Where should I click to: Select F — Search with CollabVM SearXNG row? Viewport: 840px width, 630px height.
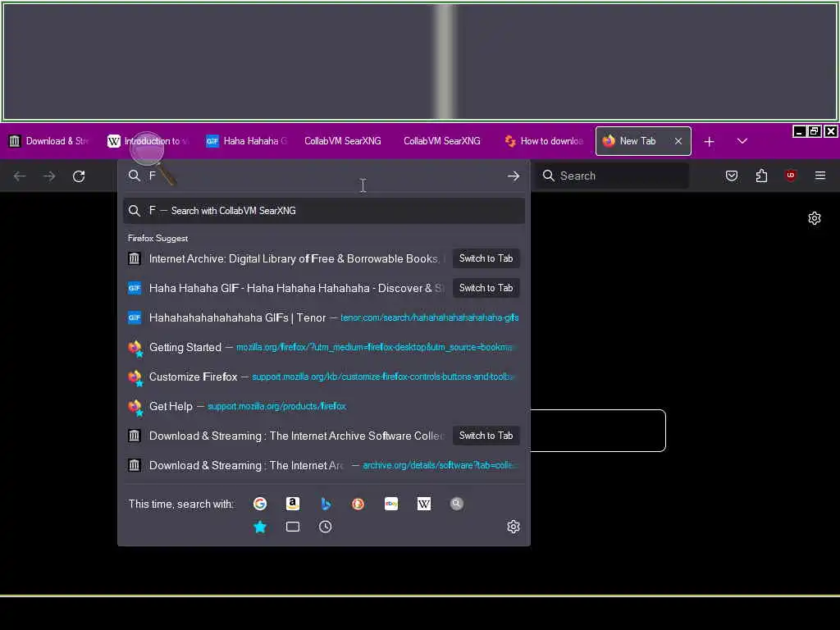(x=323, y=211)
